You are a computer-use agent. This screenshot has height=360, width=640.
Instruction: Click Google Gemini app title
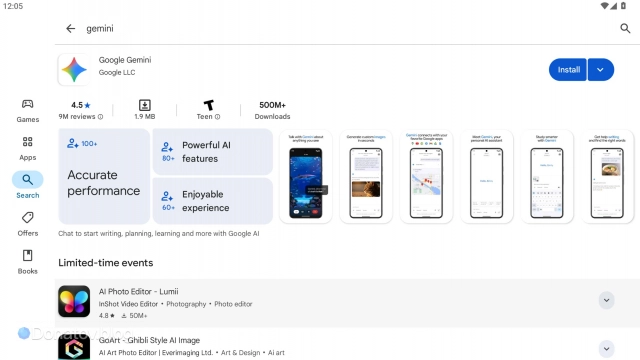click(x=125, y=60)
